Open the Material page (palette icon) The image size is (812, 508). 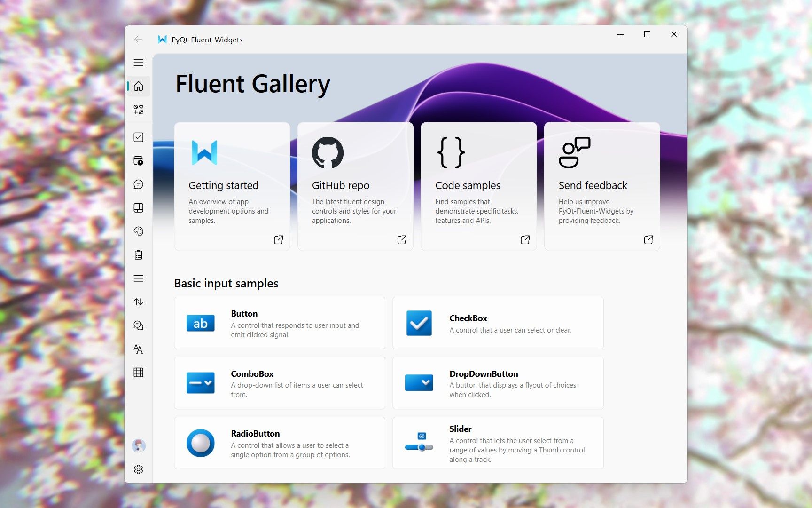(138, 231)
